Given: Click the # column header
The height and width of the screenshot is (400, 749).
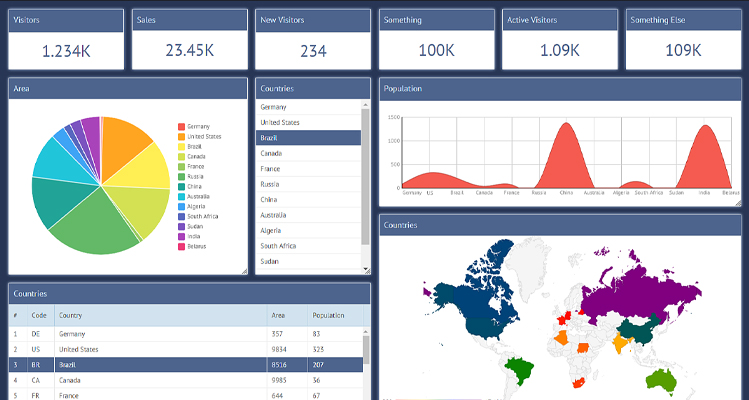Looking at the screenshot, I should [18, 315].
